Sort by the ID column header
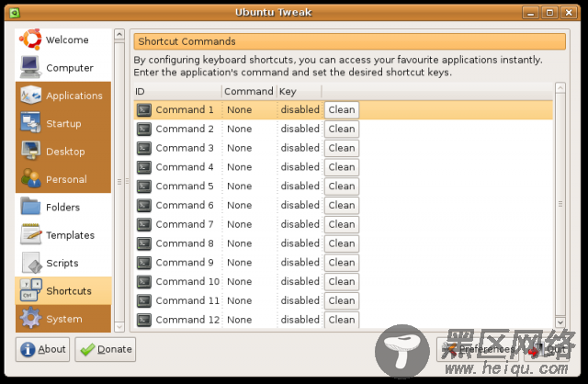This screenshot has width=588, height=384. 177,92
